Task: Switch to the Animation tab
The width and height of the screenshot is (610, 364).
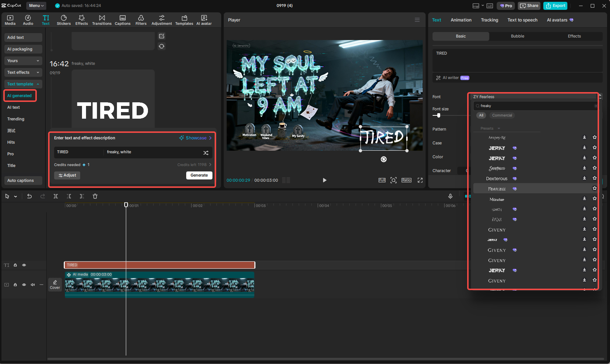Action: tap(461, 20)
